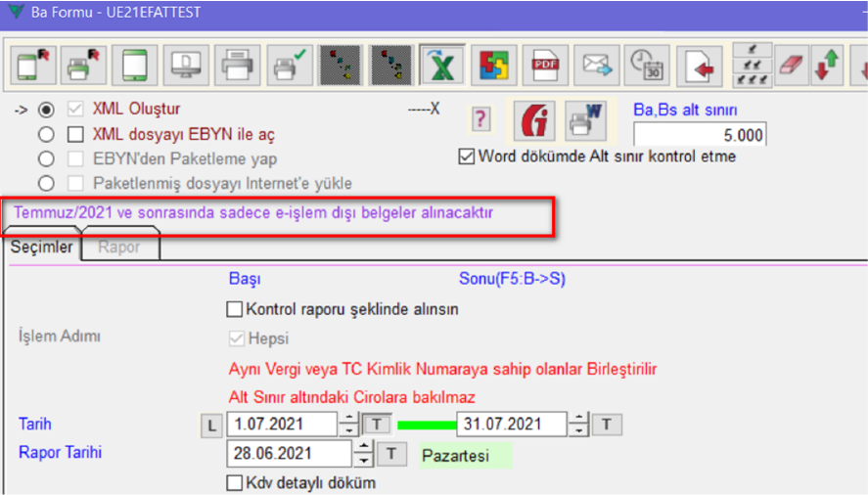Click the start date spinner arrows

[x=349, y=425]
